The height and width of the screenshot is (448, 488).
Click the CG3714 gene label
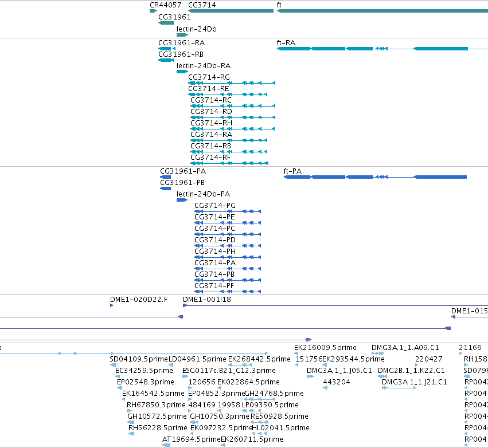[202, 5]
